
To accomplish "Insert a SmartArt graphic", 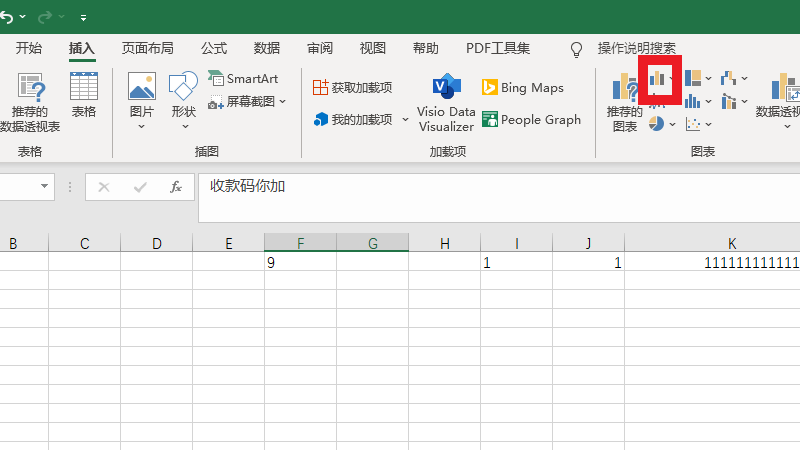I will pos(243,79).
